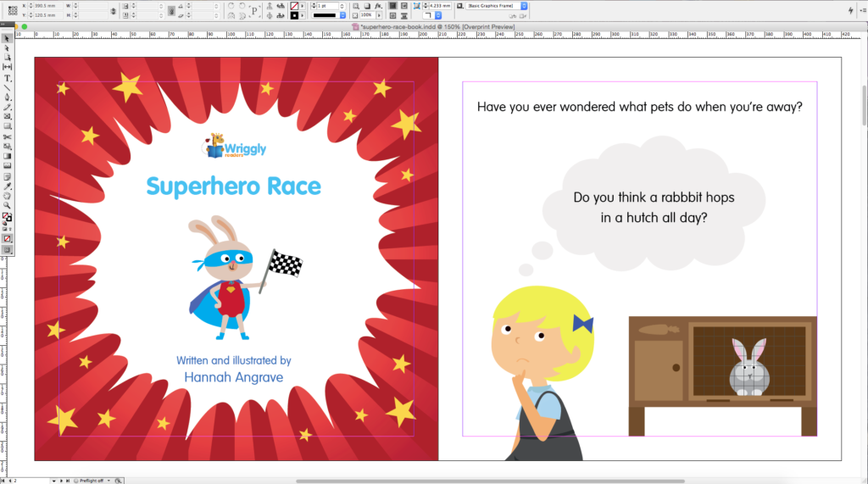The image size is (868, 484).
Task: Select the Pencil tool
Action: [x=7, y=107]
